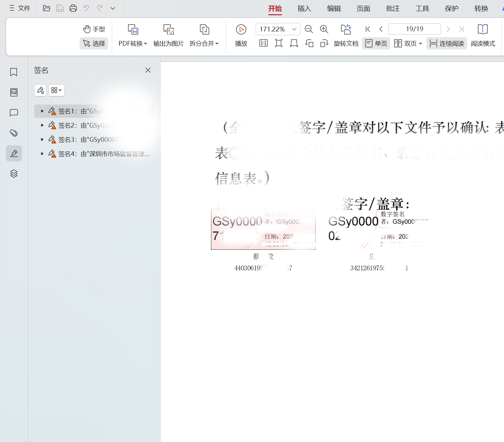Open the zoom percentage dropdown
Image resolution: width=504 pixels, height=442 pixels.
294,29
